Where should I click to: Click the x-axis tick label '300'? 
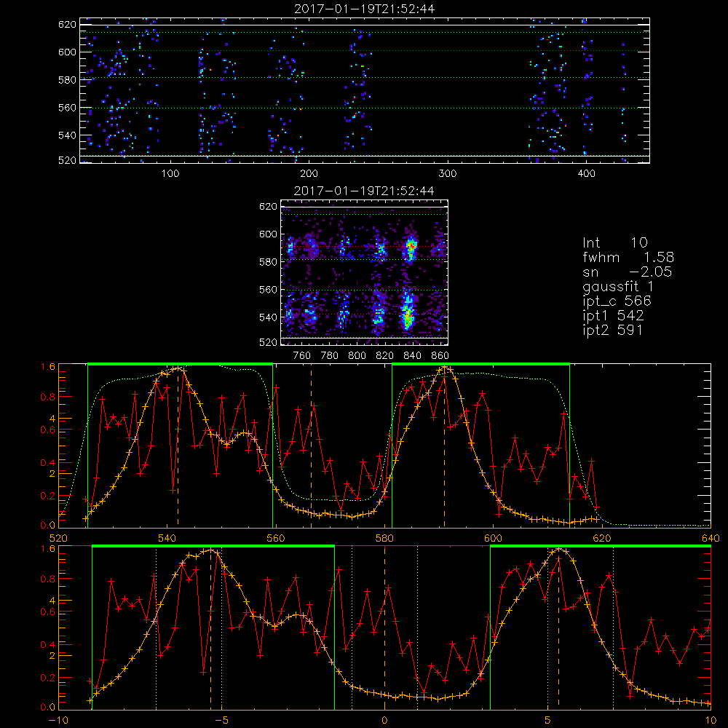[x=448, y=174]
